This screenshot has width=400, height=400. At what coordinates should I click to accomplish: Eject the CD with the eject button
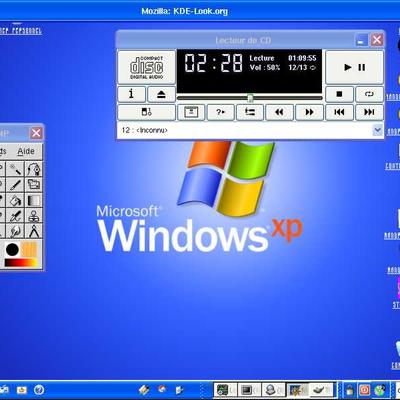pos(161,94)
